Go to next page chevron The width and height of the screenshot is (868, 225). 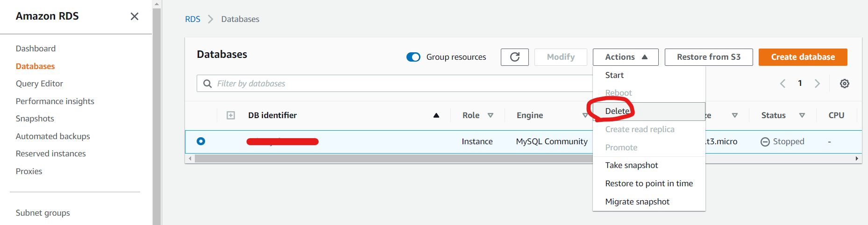coord(817,84)
